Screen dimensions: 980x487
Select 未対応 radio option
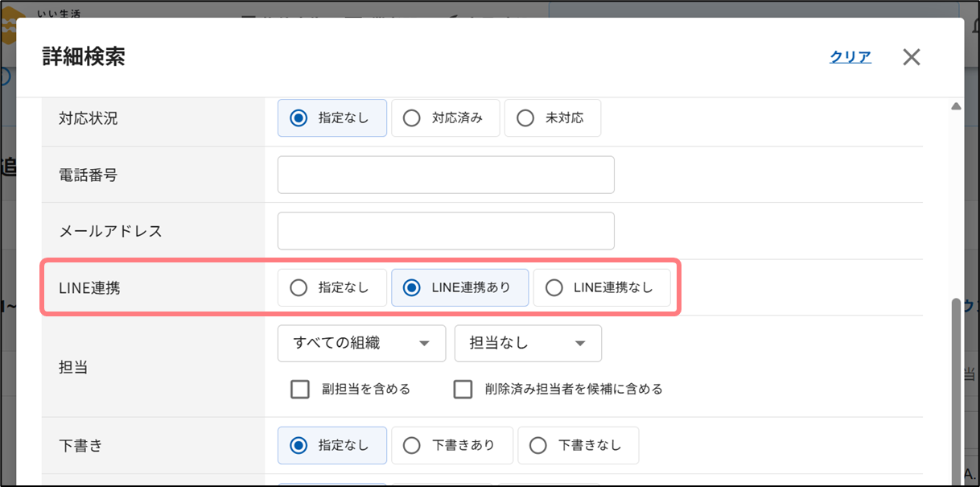[x=553, y=118]
